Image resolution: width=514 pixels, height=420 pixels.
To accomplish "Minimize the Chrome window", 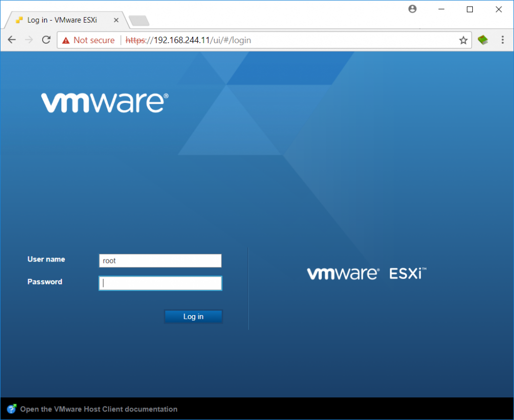I will pyautogui.click(x=441, y=9).
